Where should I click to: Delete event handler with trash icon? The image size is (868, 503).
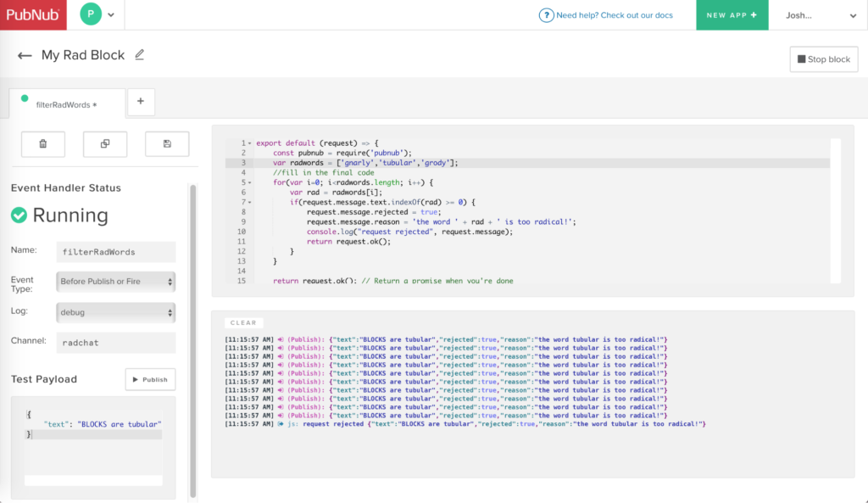point(43,144)
